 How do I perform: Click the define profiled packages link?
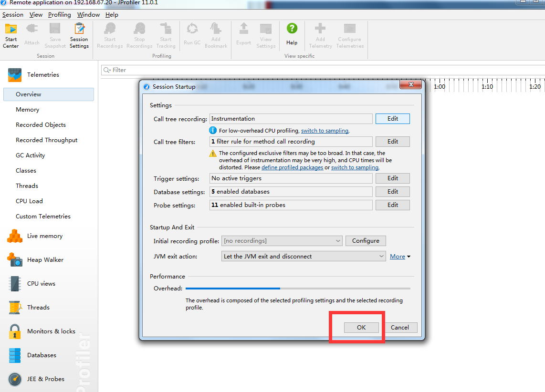coord(293,167)
